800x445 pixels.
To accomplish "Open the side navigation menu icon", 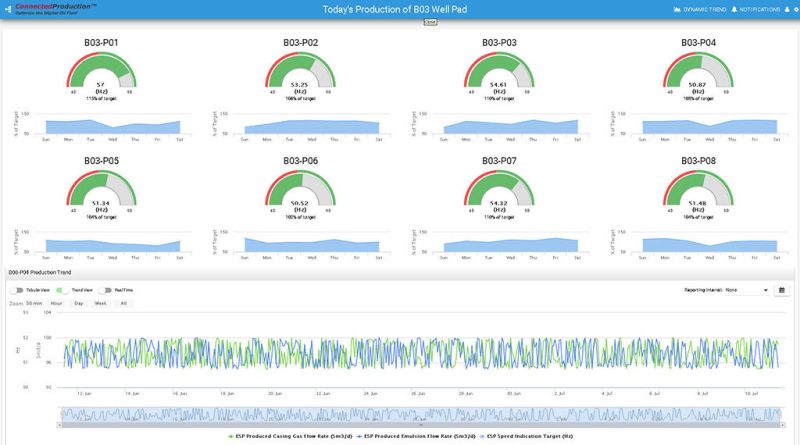I will 8,9.
